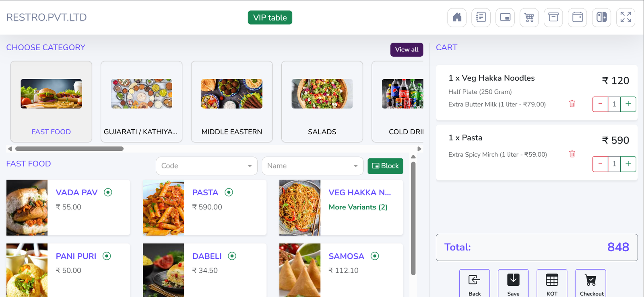The width and height of the screenshot is (644, 297).
Task: Click the green veg indicator beside Pasta
Action: pyautogui.click(x=229, y=192)
